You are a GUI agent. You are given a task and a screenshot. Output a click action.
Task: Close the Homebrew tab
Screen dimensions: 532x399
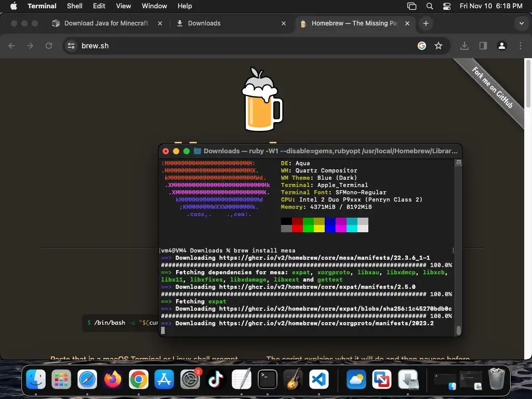(x=407, y=23)
